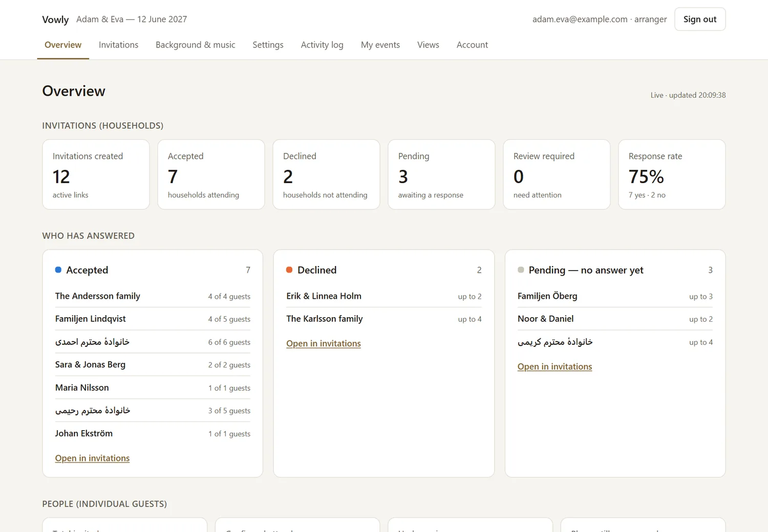Click "The Karlsson family" declined row
The height and width of the screenshot is (532, 768).
point(384,319)
